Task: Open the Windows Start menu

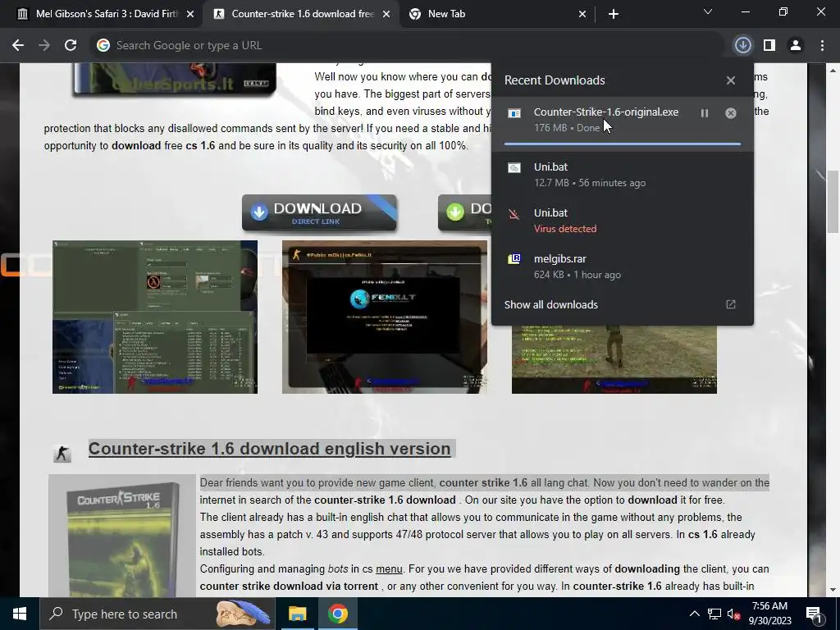Action: [x=20, y=614]
